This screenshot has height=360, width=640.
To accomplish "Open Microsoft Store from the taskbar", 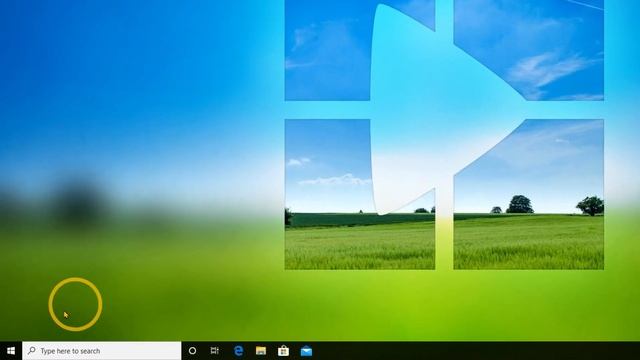I will pyautogui.click(x=283, y=351).
